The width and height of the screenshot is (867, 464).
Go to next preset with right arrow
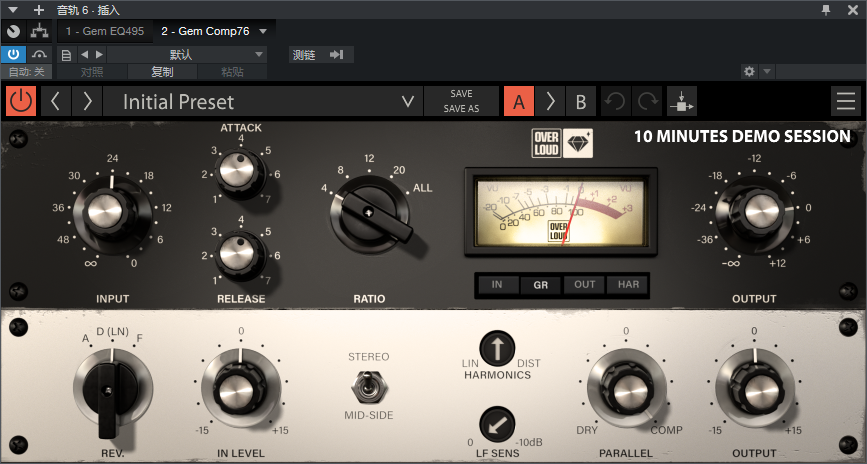87,101
